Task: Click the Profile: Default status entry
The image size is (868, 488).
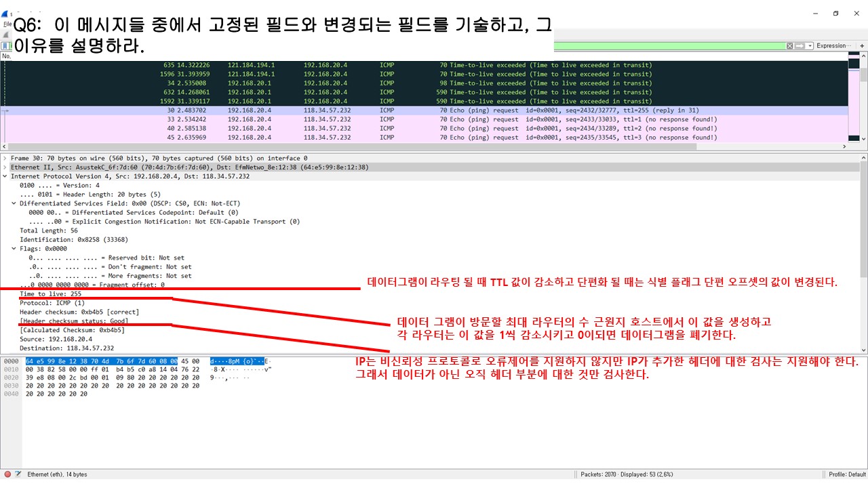Action: [847, 474]
